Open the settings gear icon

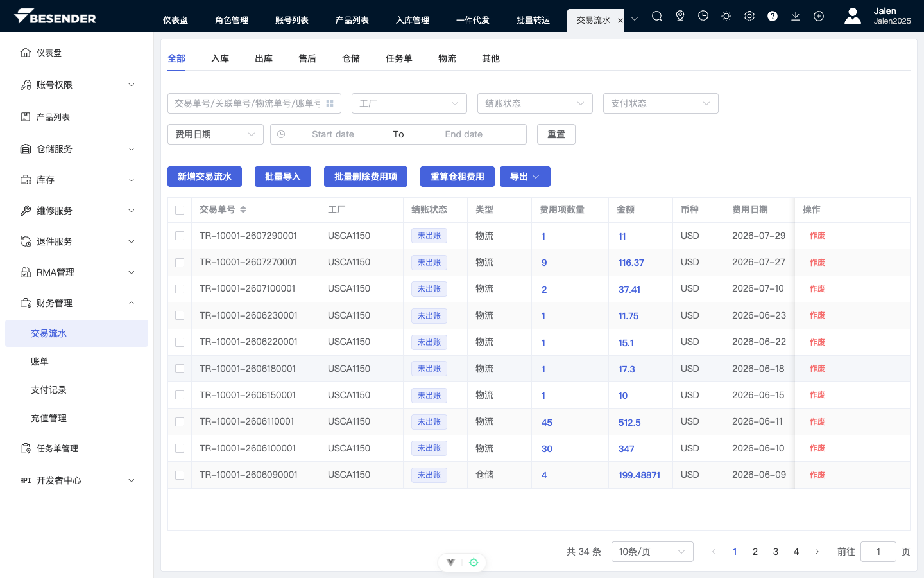coord(749,16)
